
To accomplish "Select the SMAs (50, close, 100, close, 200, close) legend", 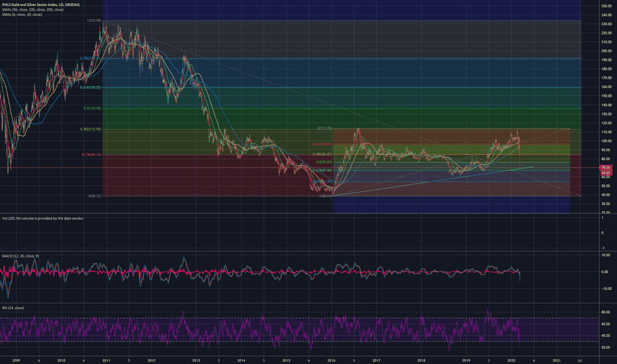I will [32, 9].
